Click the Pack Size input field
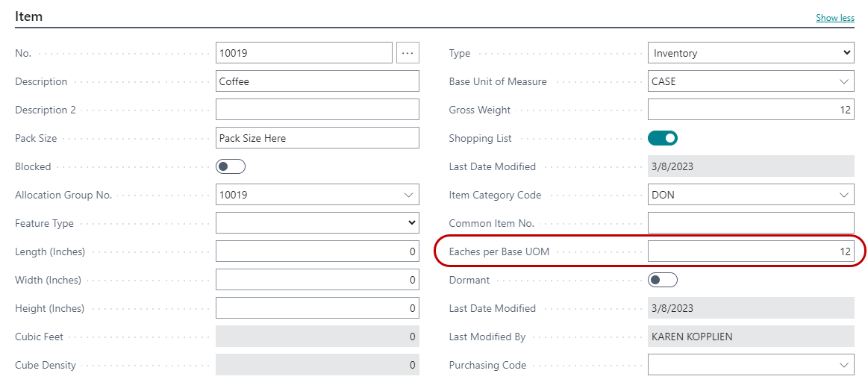Image resolution: width=868 pixels, height=391 pixels. [317, 138]
